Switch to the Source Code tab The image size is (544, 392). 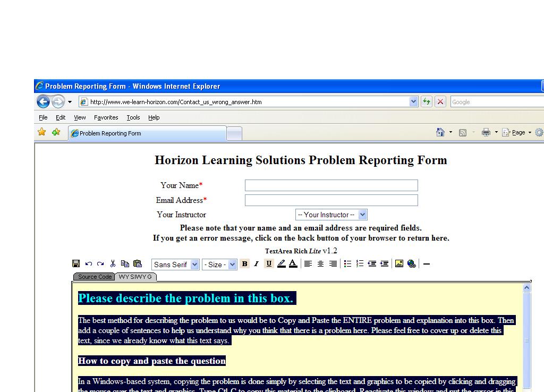tap(95, 277)
